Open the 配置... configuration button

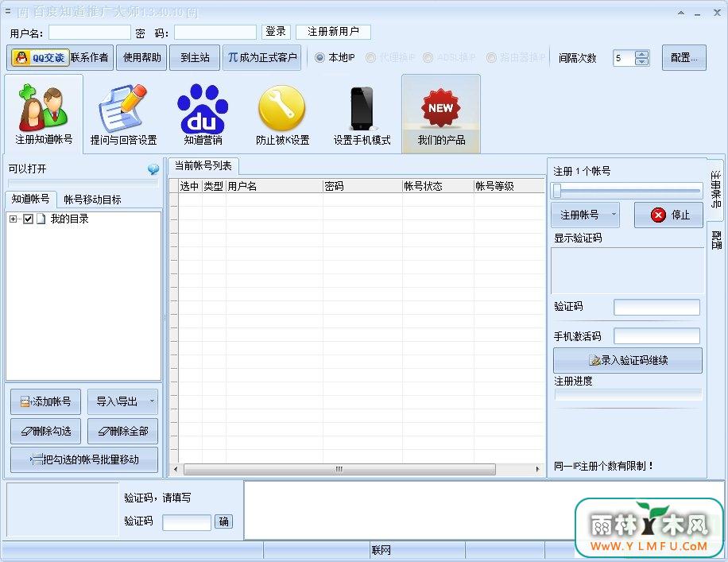(684, 57)
